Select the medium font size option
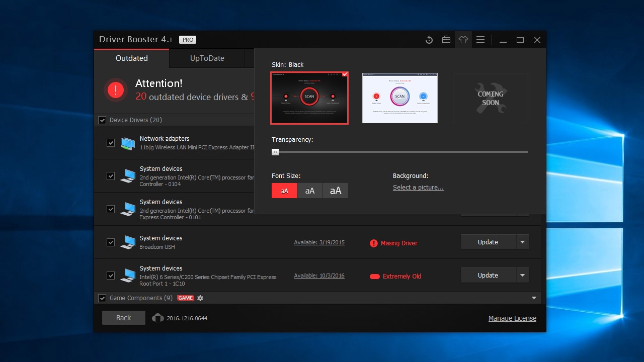The image size is (644, 362). [310, 191]
